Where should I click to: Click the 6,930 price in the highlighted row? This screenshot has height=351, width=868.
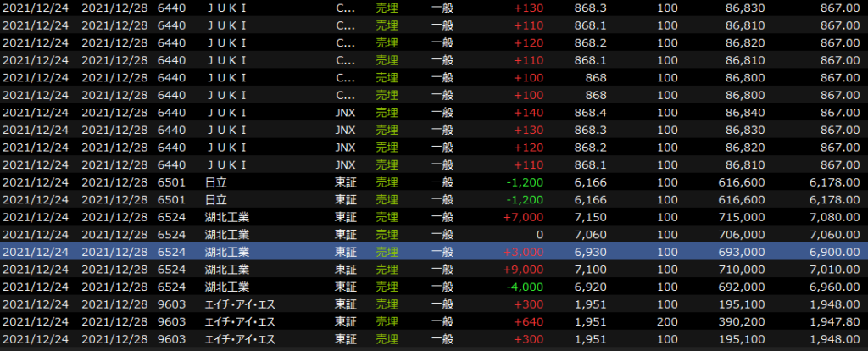(x=591, y=253)
